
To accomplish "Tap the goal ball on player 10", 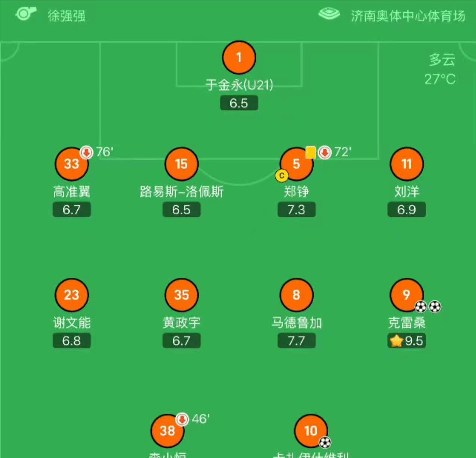I will pos(325,443).
